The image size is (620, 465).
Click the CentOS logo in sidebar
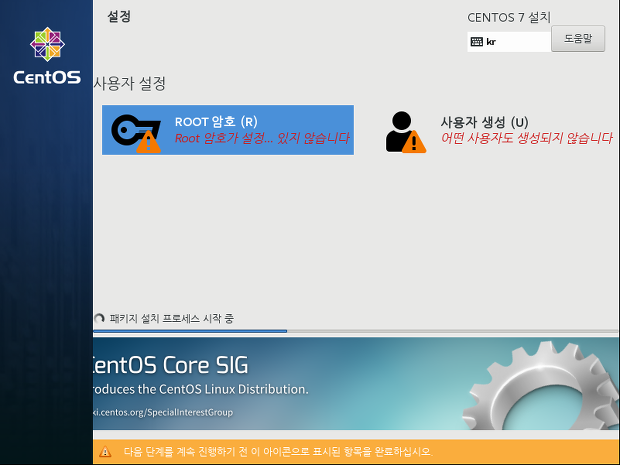(47, 55)
